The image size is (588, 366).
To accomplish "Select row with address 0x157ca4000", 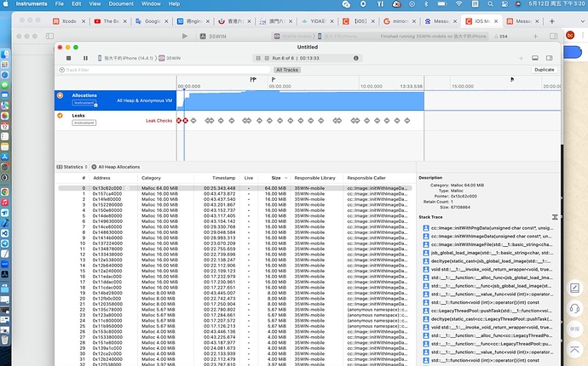I will [x=234, y=194].
